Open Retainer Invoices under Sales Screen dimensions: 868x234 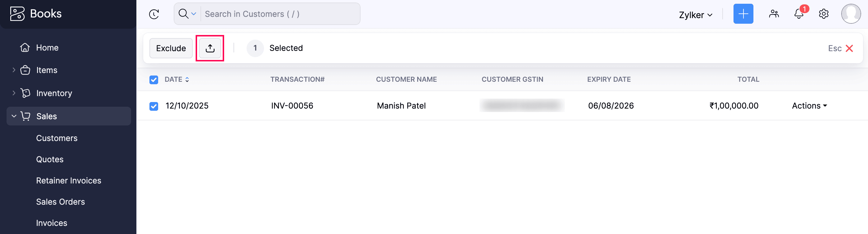[68, 181]
